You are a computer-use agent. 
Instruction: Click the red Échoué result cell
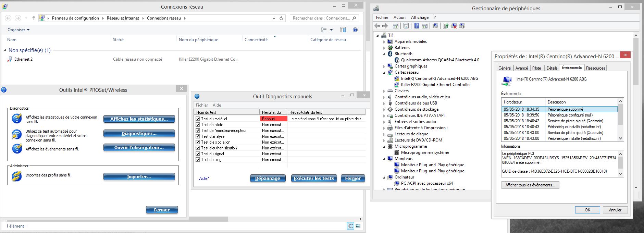click(274, 119)
